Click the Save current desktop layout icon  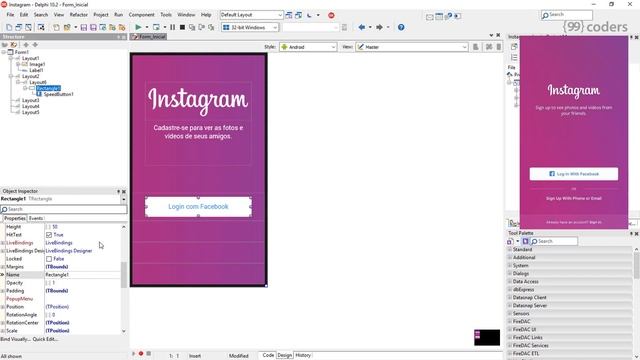[289, 15]
